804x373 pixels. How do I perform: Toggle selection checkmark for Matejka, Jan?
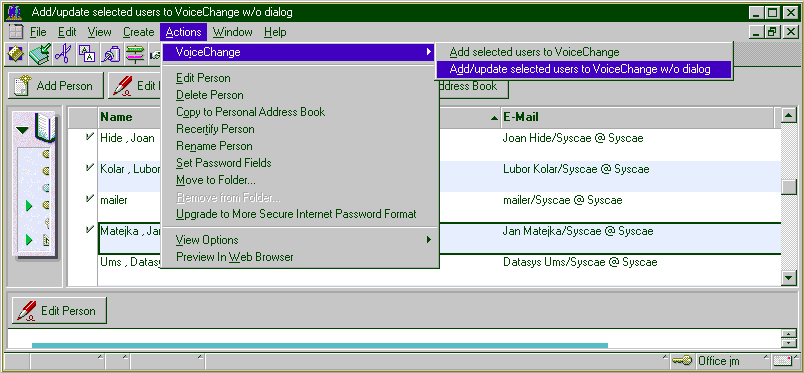(90, 229)
